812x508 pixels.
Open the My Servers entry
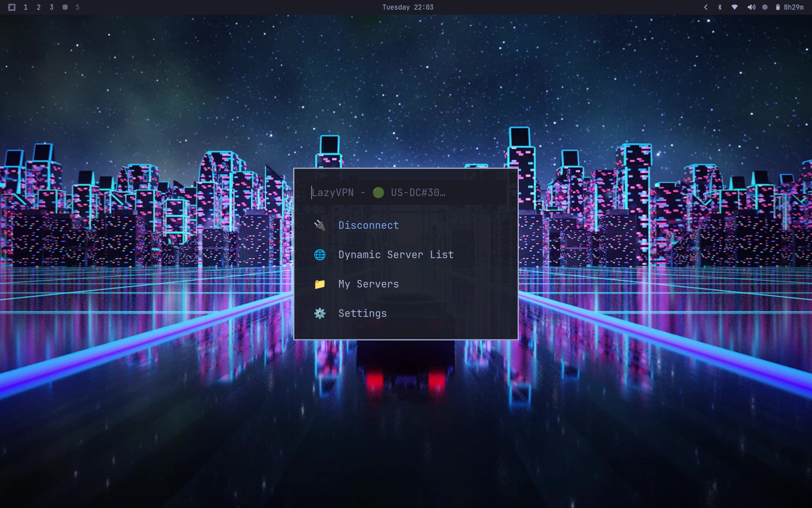tap(368, 284)
